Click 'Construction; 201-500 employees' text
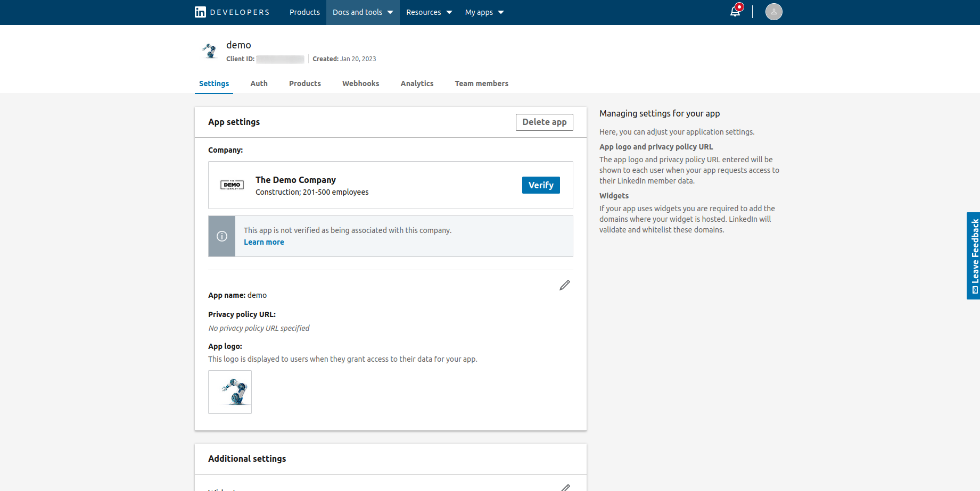The width and height of the screenshot is (980, 491). [x=312, y=192]
